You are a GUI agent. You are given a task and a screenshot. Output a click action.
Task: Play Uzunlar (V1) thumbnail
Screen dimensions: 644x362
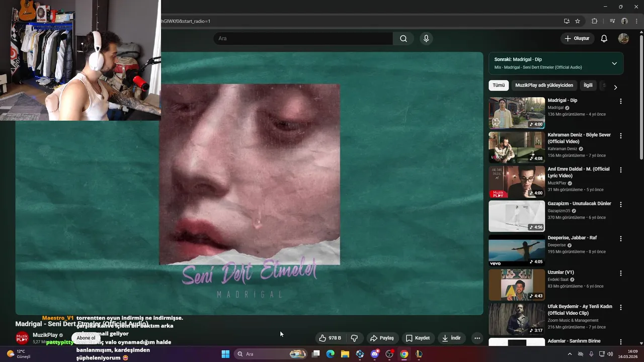517,285
